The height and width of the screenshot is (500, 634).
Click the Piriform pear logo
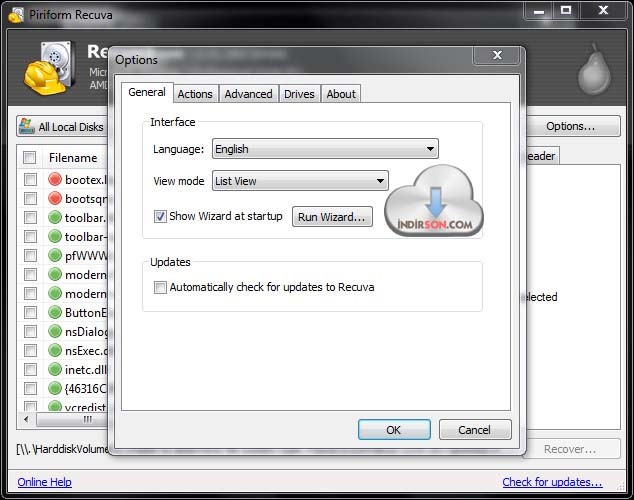(x=594, y=69)
